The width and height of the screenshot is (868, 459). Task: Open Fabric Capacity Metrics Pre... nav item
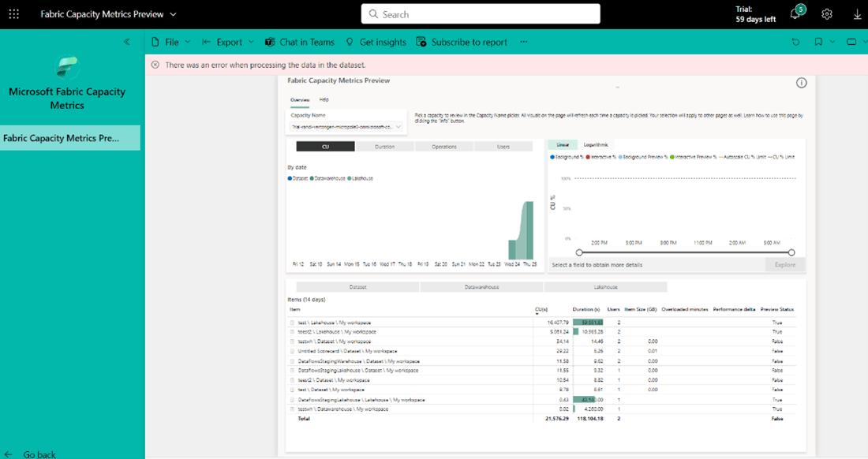click(69, 138)
